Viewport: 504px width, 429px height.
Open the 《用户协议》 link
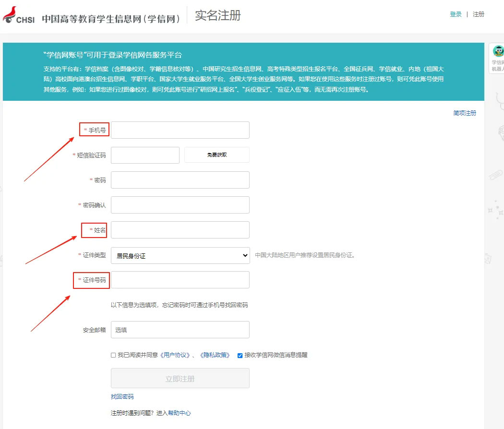[x=175, y=355]
